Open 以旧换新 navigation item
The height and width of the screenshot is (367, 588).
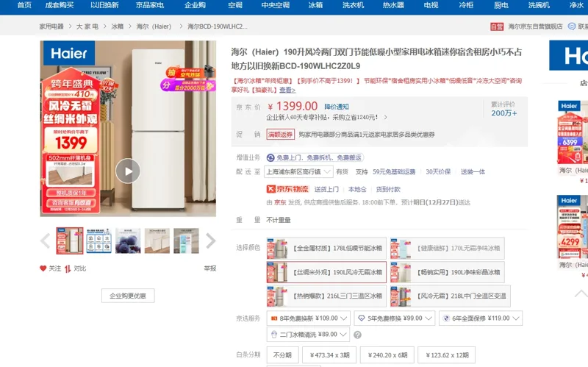click(x=104, y=5)
